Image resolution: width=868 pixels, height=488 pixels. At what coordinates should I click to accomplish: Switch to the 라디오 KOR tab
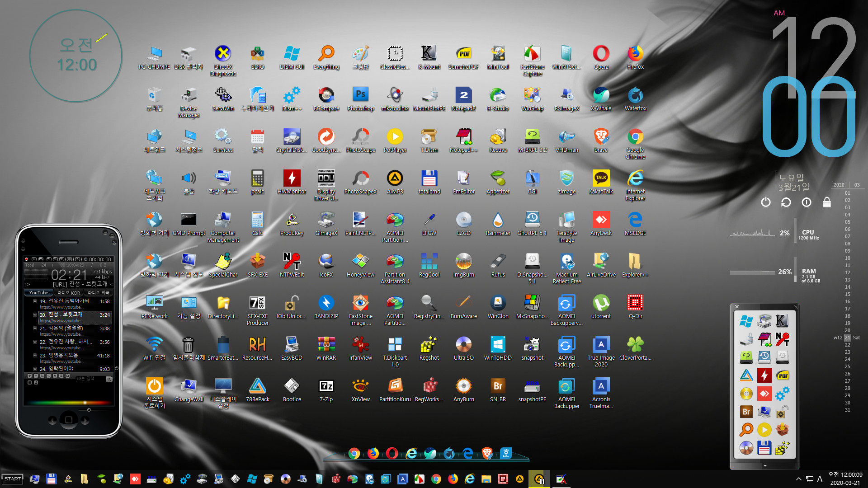tap(68, 292)
